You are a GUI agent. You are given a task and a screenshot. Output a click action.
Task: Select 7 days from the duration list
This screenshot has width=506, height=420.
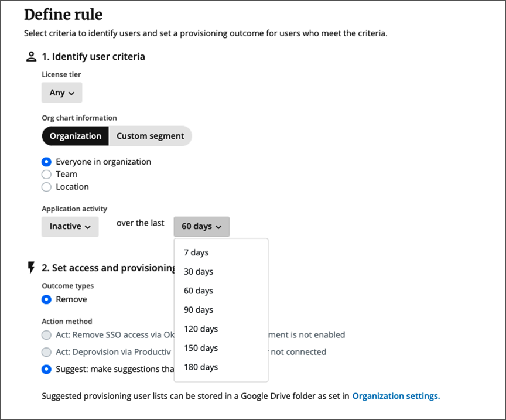point(196,252)
